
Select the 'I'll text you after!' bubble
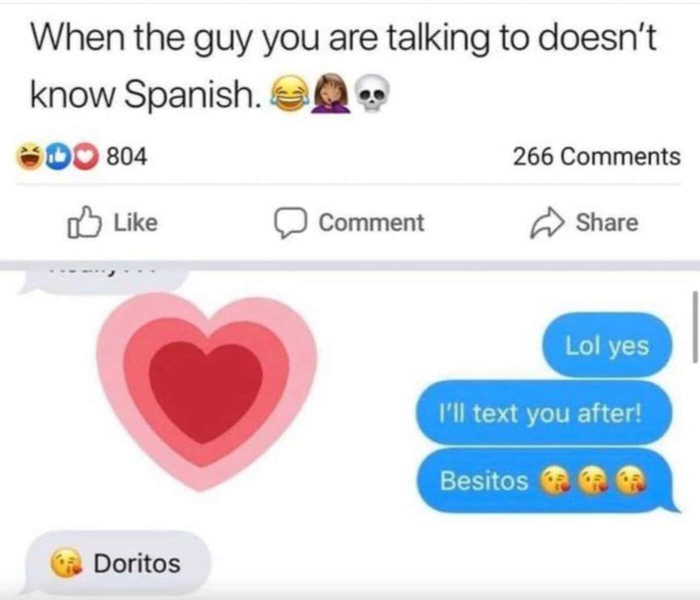coord(544,413)
